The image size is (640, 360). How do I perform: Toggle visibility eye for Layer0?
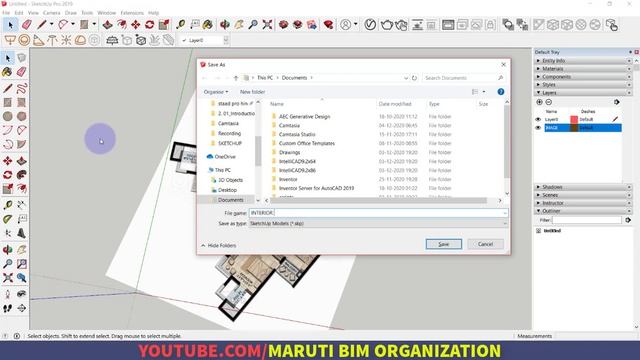coord(538,120)
